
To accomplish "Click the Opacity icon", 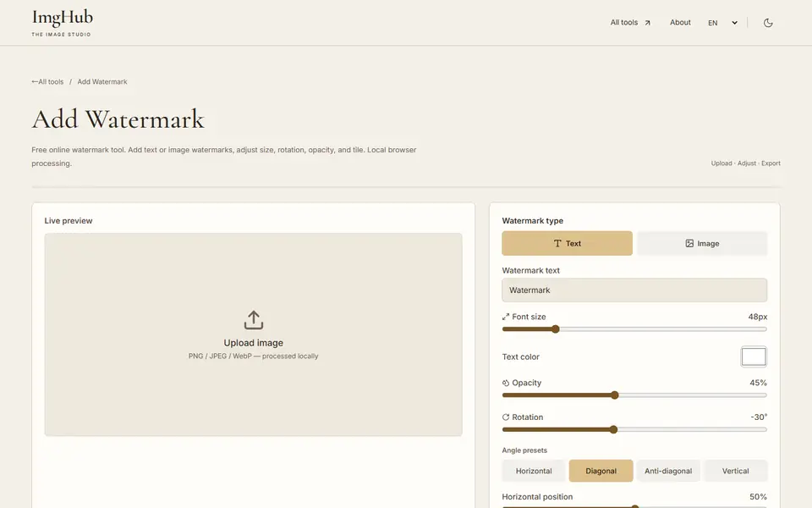I will coord(506,383).
